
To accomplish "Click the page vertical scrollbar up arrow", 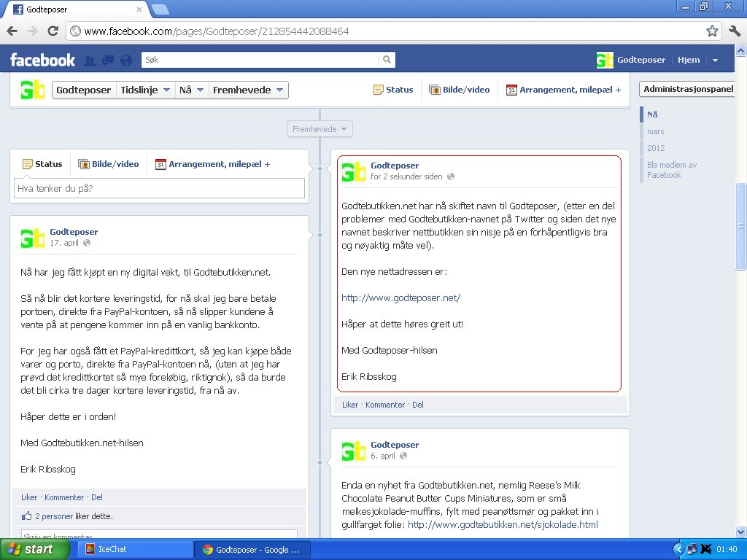I will pyautogui.click(x=741, y=50).
